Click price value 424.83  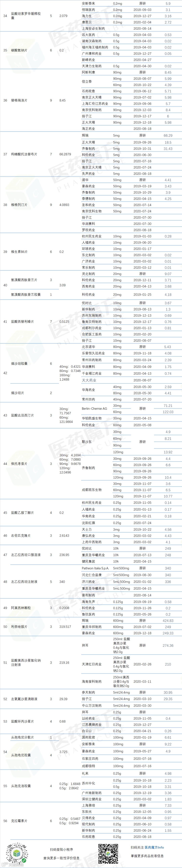tap(168, 621)
